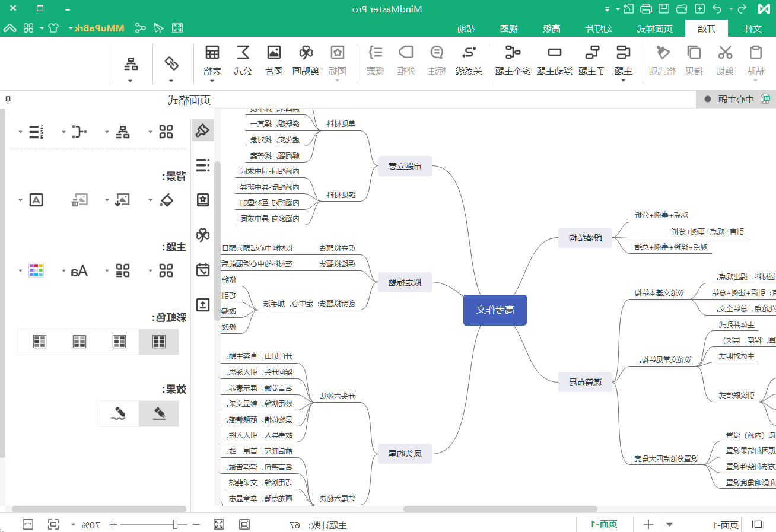Open the outline list icon in side panel

203,165
